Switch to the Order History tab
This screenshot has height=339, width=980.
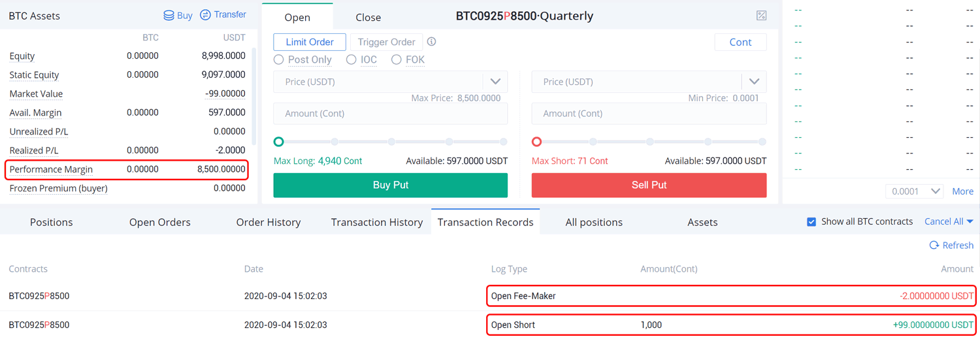coord(269,222)
